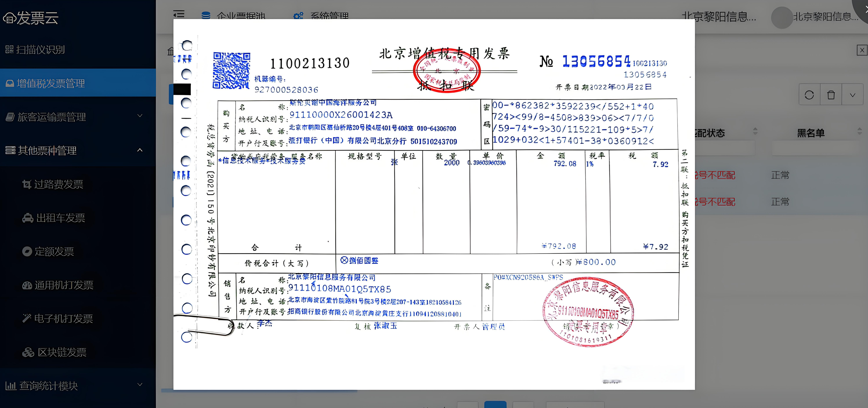Select 增值税发票管理 menu item
The height and width of the screenshot is (408, 868).
[78, 83]
